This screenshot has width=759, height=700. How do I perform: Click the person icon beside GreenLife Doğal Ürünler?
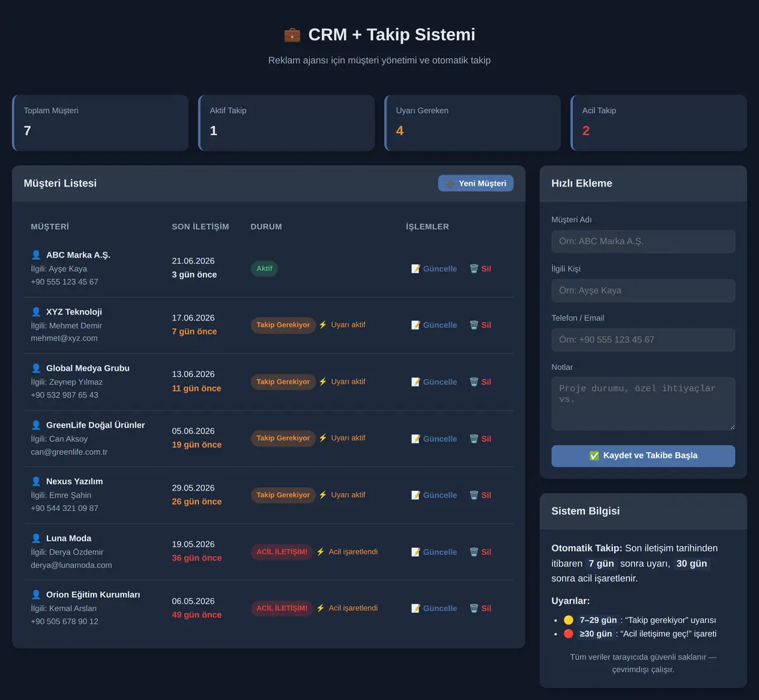[x=36, y=425]
